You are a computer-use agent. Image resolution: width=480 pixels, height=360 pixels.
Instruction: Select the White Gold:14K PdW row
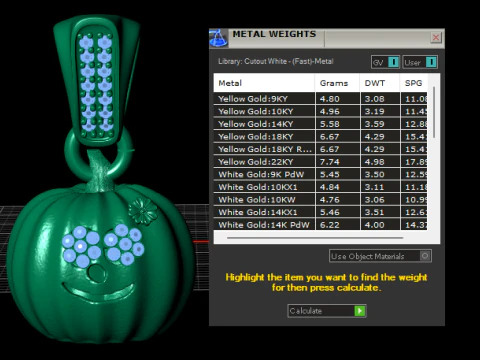[x=320, y=225]
